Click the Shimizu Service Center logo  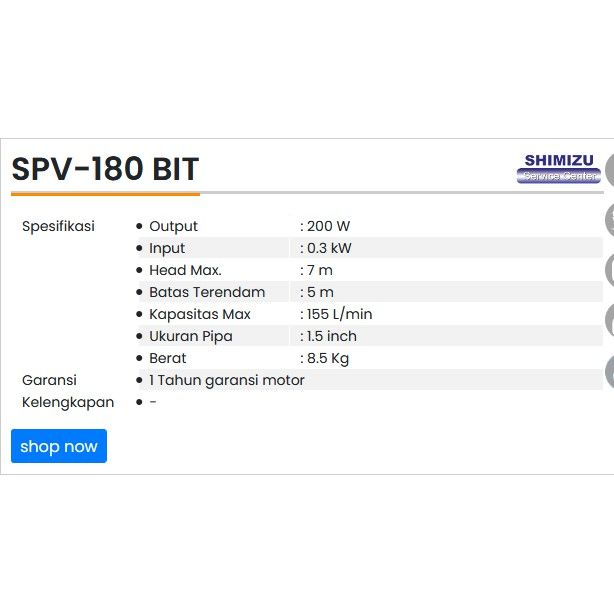(x=561, y=167)
